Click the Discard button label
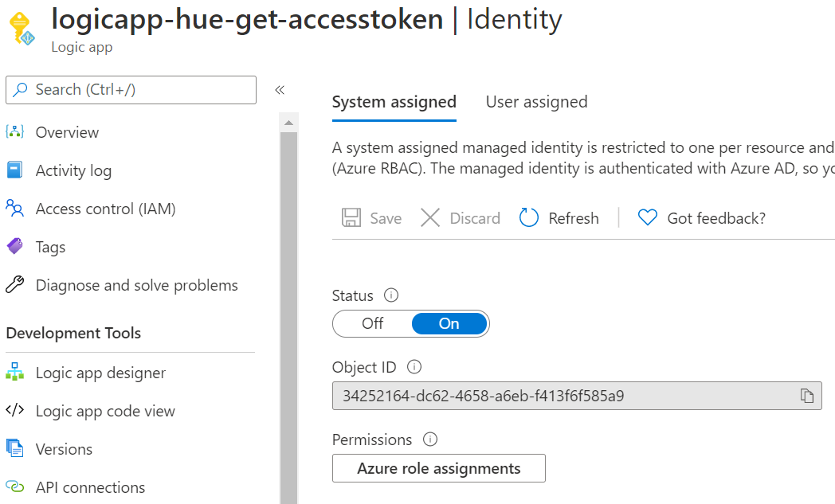Image resolution: width=835 pixels, height=504 pixels. (475, 218)
